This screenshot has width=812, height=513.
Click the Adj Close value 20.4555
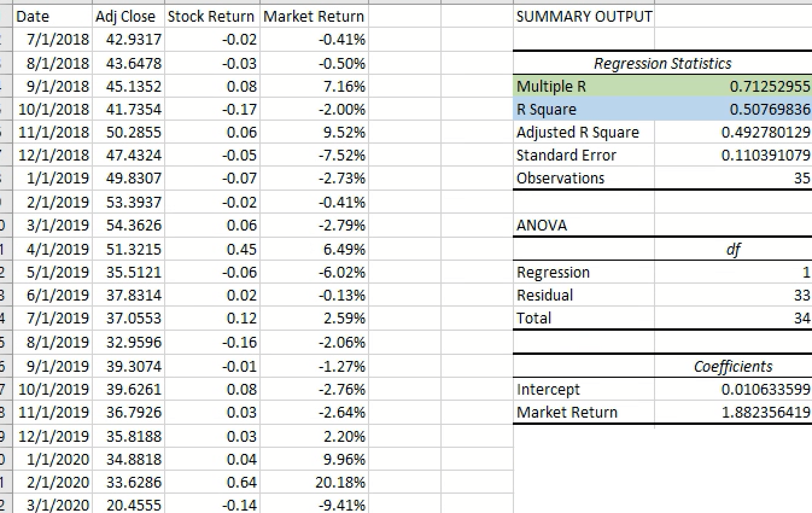(128, 505)
